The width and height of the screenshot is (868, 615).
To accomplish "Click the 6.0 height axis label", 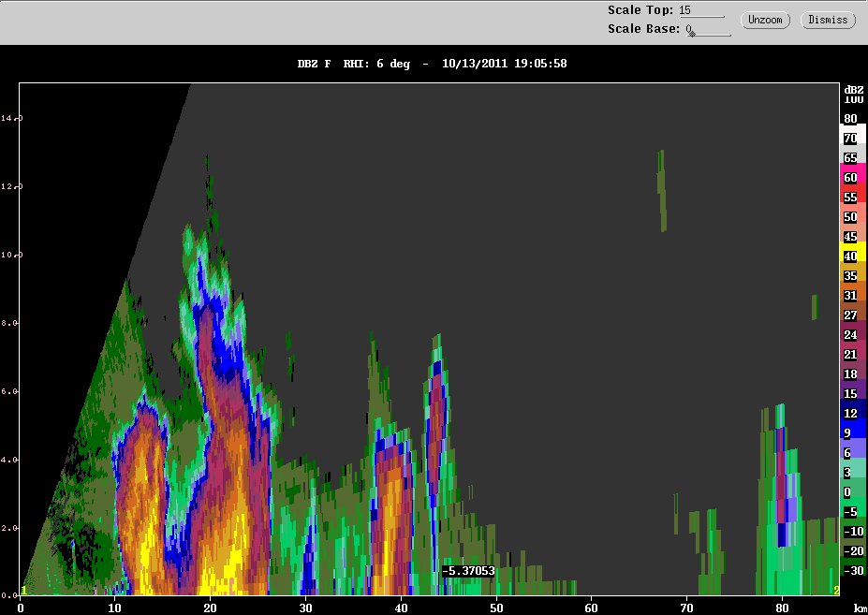I will pos(10,391).
